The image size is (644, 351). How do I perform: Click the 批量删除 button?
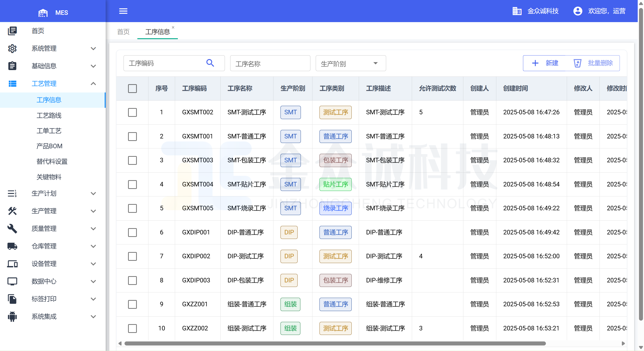593,63
